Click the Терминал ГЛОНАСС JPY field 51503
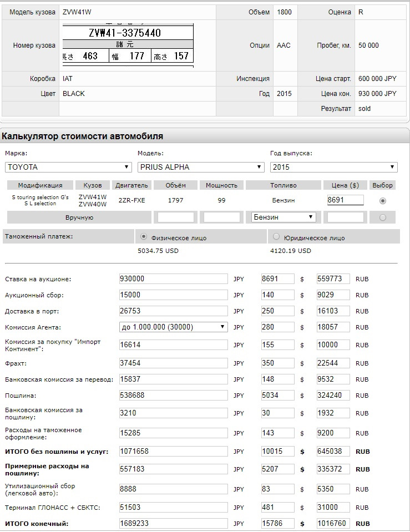Image resolution: width=410 pixels, height=532 pixels. tap(174, 507)
